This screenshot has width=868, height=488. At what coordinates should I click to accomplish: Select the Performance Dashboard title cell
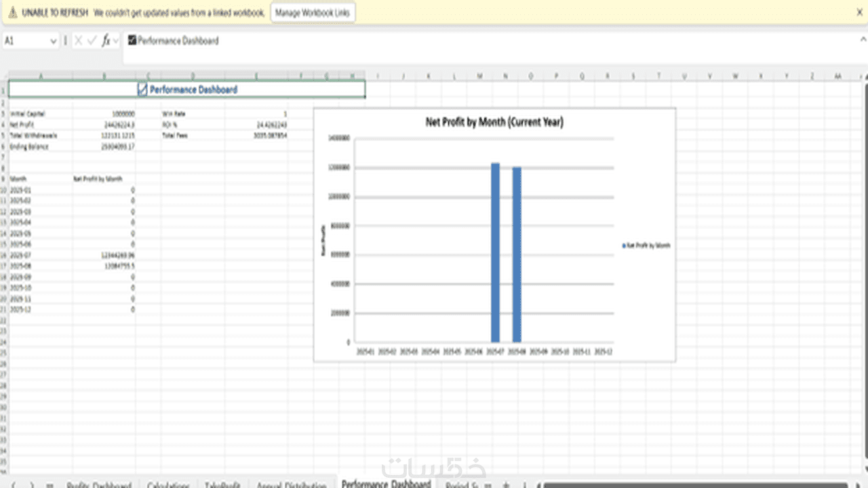tap(187, 89)
